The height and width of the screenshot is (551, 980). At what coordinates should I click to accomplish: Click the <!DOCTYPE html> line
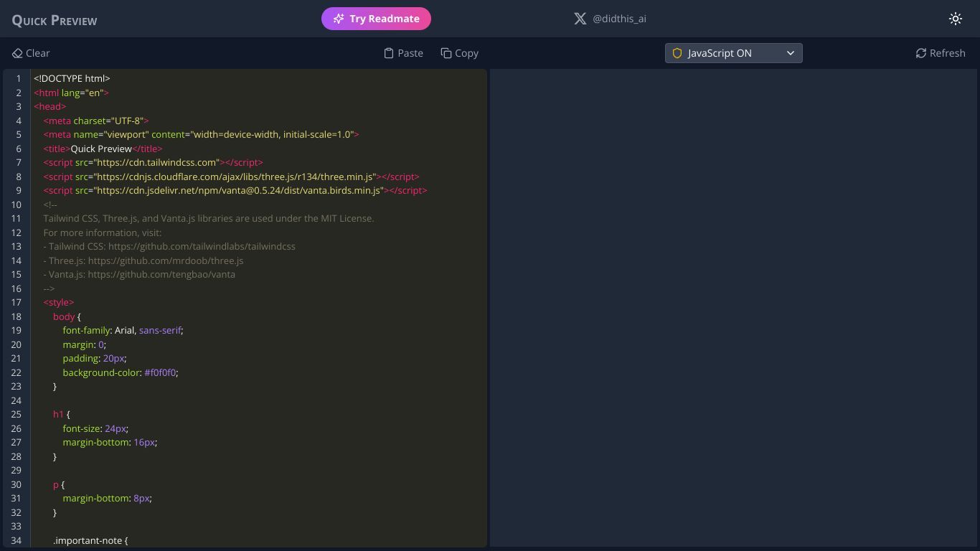point(72,78)
